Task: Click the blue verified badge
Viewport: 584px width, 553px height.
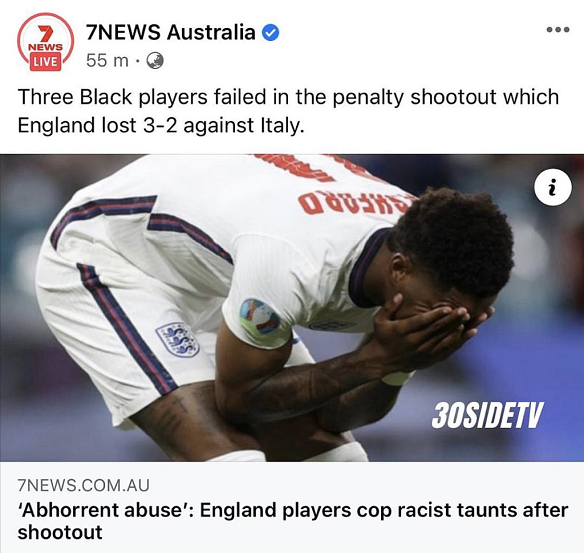Action: [271, 33]
